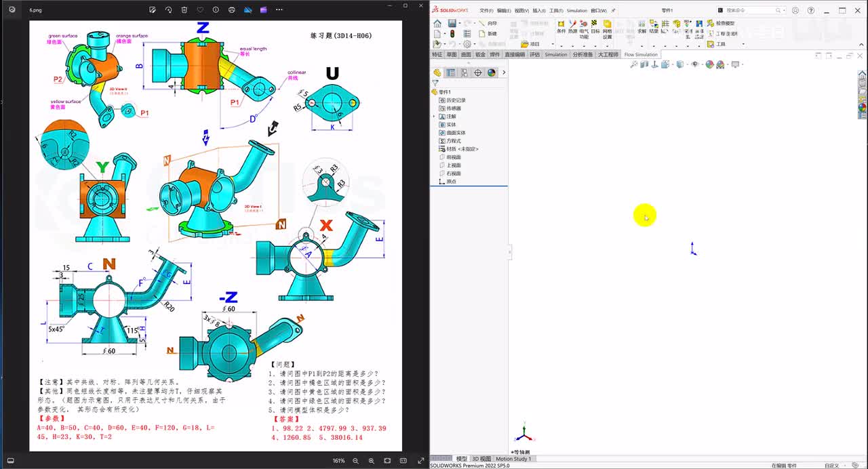Screen dimensions: 868x469
Task: Switch to the 草图 sketch tab
Action: click(452, 54)
